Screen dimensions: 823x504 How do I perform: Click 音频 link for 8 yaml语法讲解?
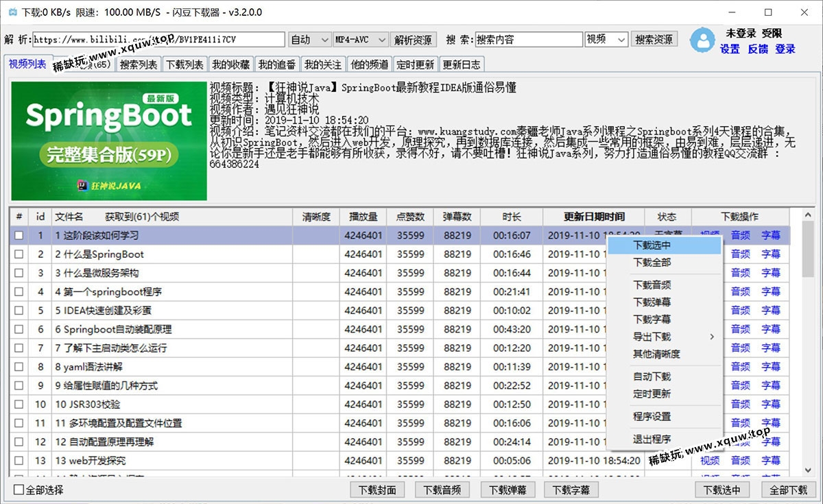[x=741, y=367]
